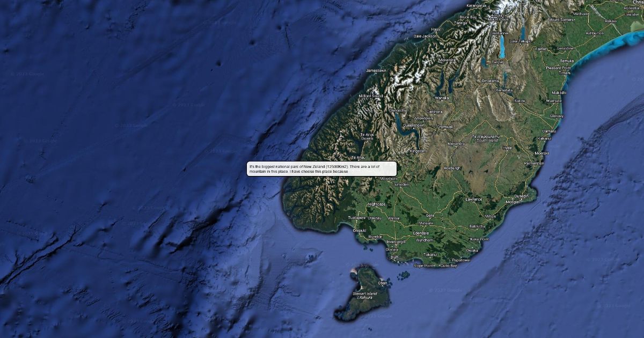Click the Cardrona place label
Screen dimensions: 644x338
[435, 112]
